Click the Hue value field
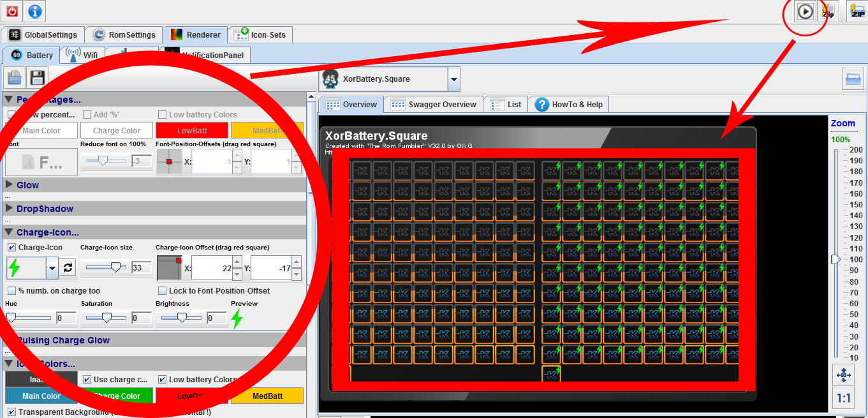Screen dimensions: 868x418 (x=66, y=318)
